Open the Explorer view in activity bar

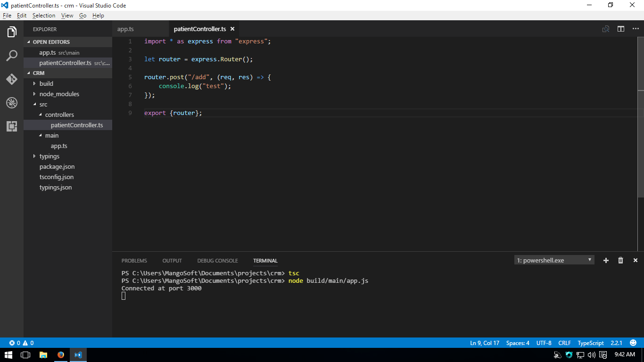(12, 32)
